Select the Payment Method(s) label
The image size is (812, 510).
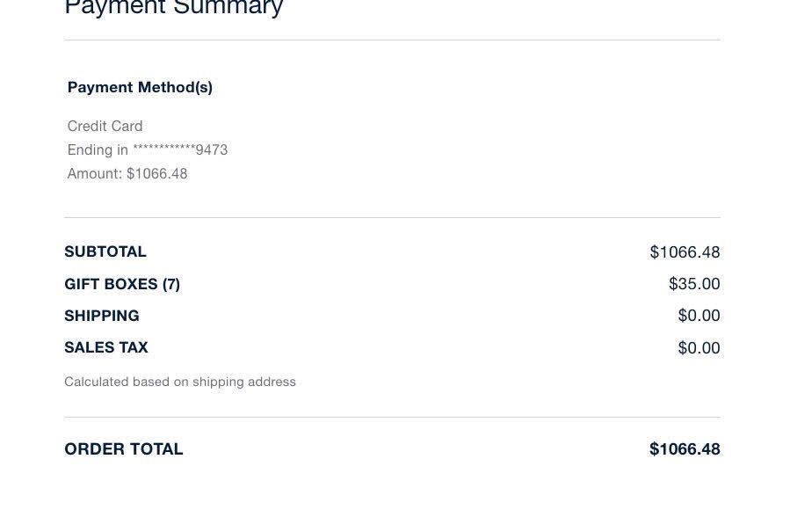(140, 87)
